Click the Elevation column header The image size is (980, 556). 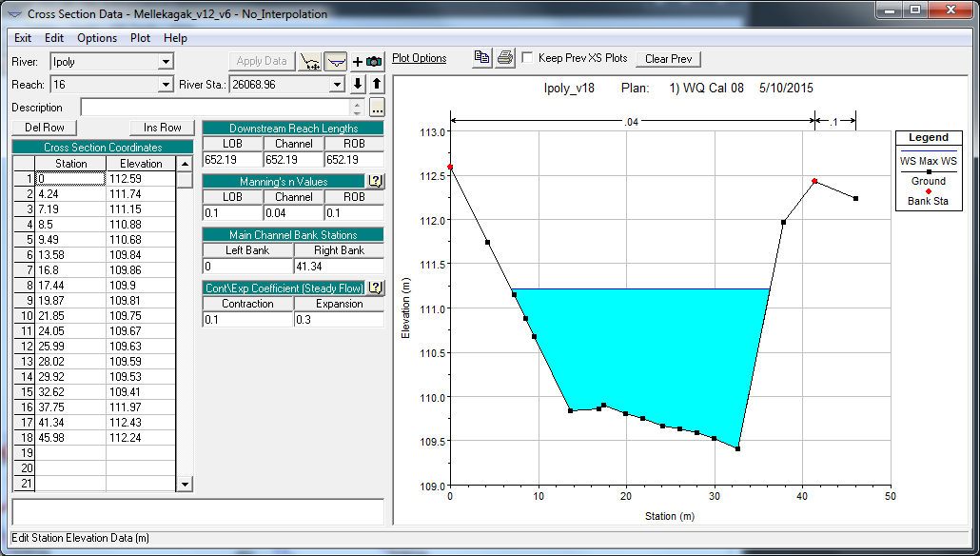pyautogui.click(x=141, y=163)
